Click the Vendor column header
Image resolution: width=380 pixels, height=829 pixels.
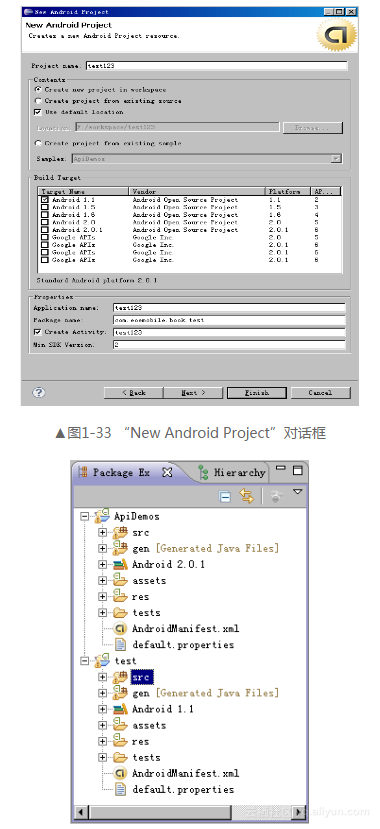click(x=197, y=191)
